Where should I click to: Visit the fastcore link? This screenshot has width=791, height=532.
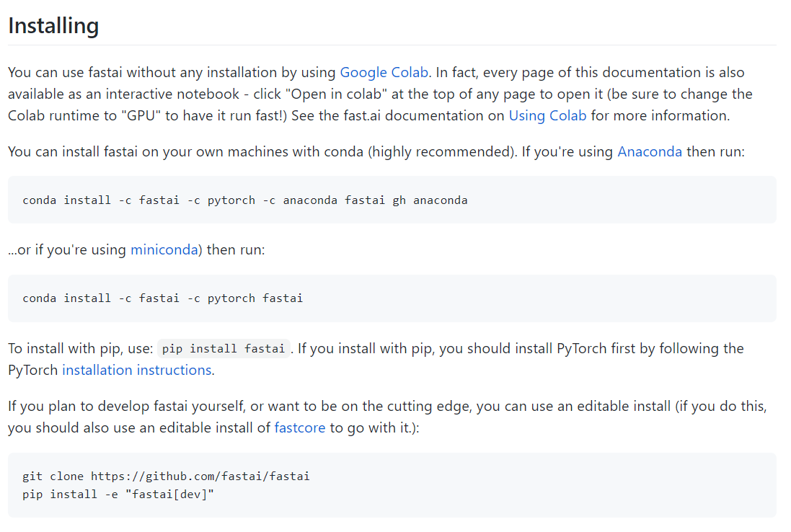click(x=299, y=427)
